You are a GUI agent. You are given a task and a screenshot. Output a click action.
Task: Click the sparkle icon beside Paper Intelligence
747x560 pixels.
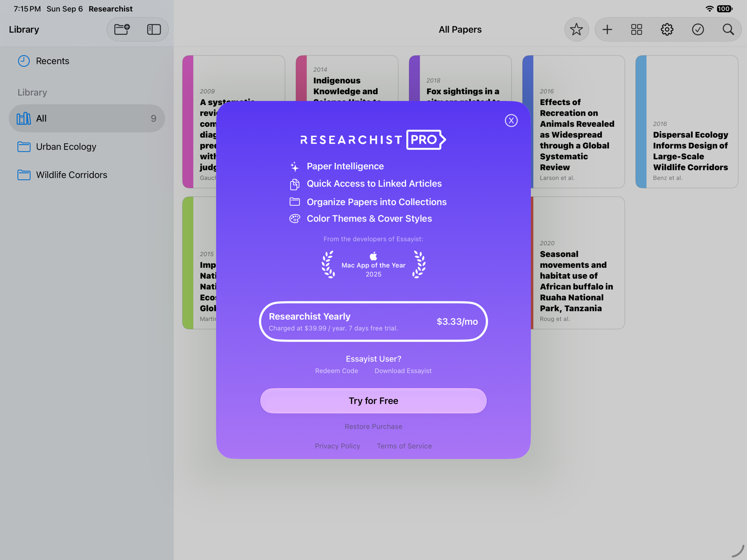(295, 166)
